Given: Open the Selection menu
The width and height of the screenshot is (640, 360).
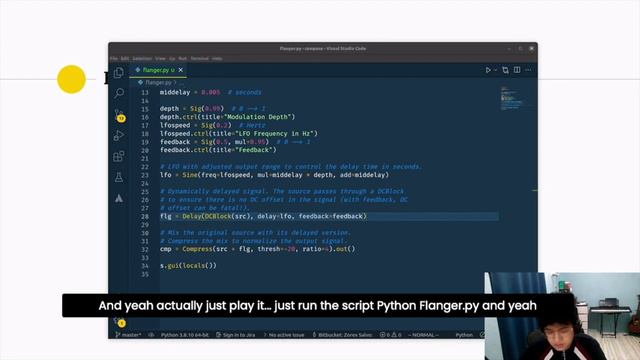Looking at the screenshot, I should [x=142, y=58].
